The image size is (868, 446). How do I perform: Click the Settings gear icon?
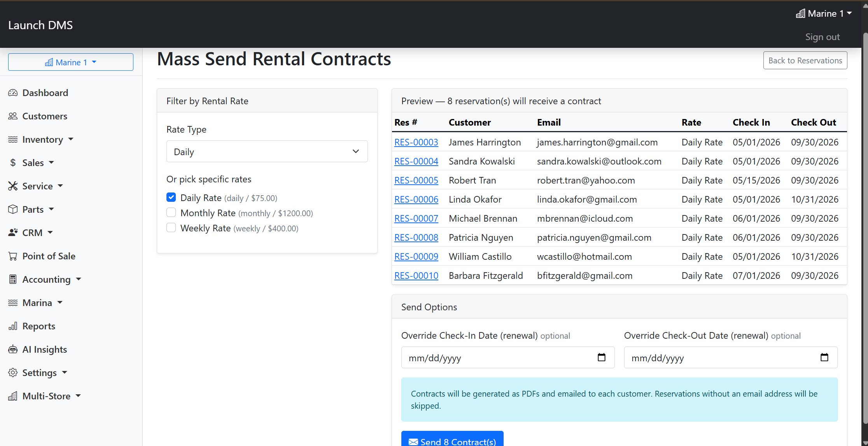13,373
